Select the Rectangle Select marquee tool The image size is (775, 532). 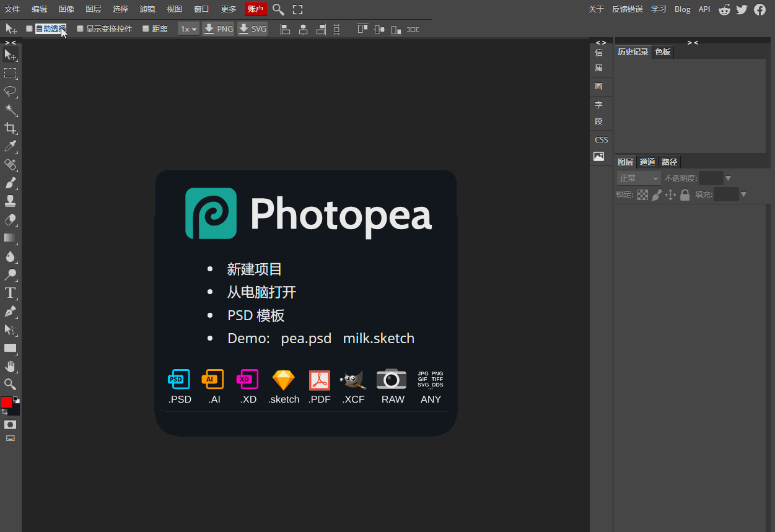pyautogui.click(x=11, y=73)
